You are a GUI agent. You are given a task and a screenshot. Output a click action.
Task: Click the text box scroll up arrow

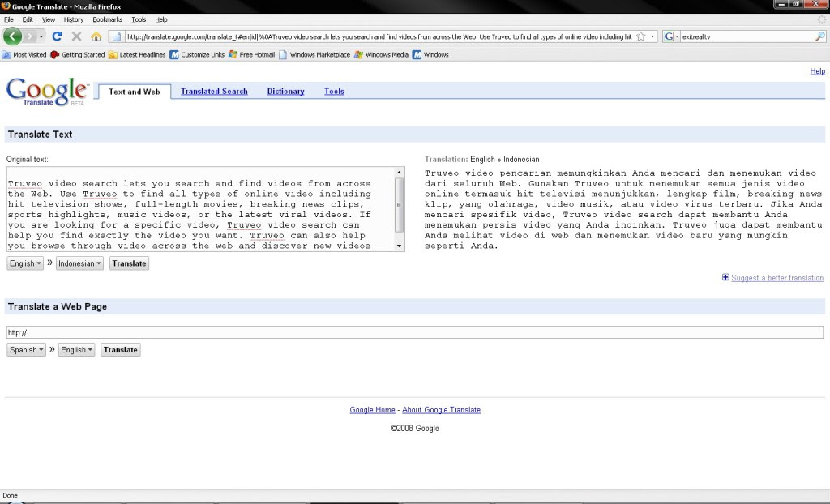(399, 172)
